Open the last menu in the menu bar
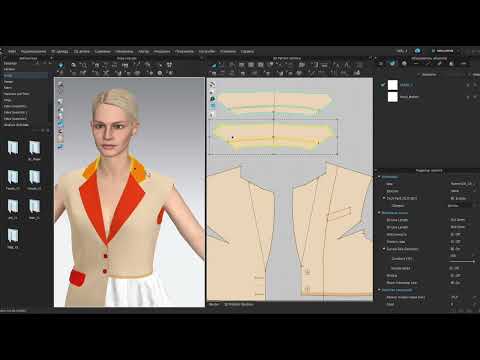 [x=247, y=51]
